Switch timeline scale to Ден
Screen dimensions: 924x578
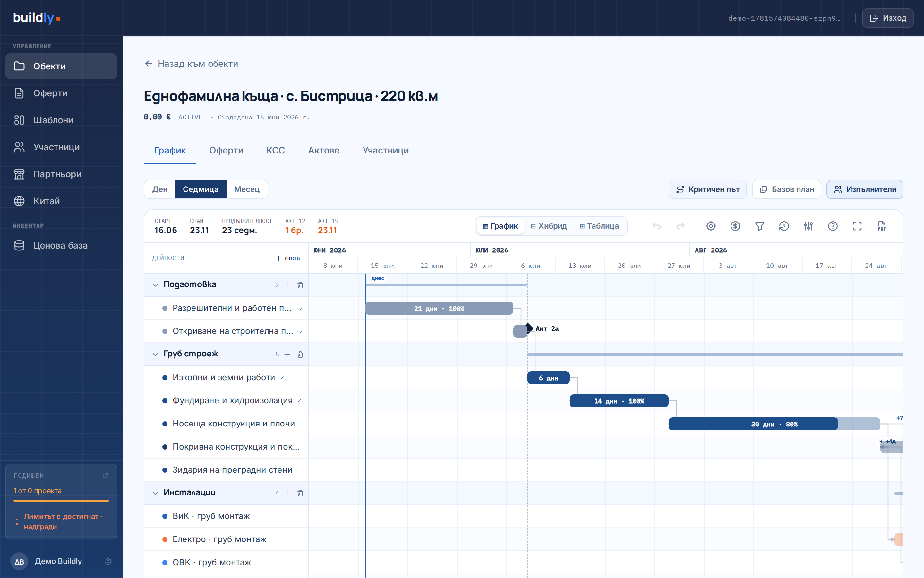point(159,189)
